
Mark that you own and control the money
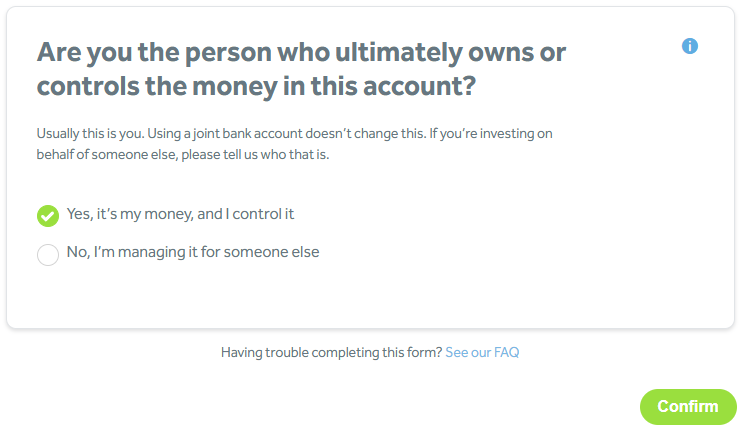tap(48, 215)
